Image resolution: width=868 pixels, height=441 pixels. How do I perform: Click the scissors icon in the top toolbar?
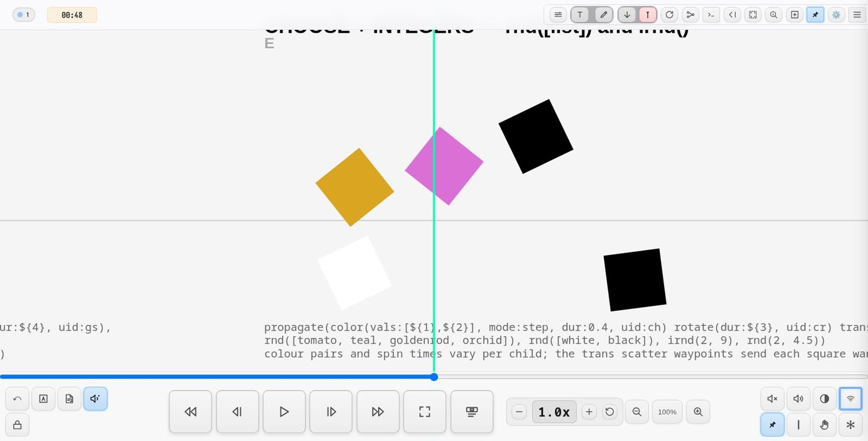(x=691, y=15)
